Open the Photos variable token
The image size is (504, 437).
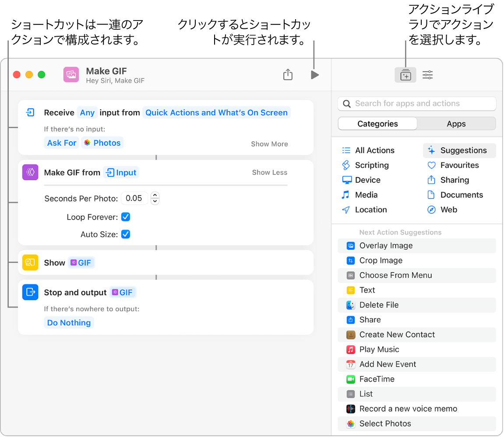point(102,143)
